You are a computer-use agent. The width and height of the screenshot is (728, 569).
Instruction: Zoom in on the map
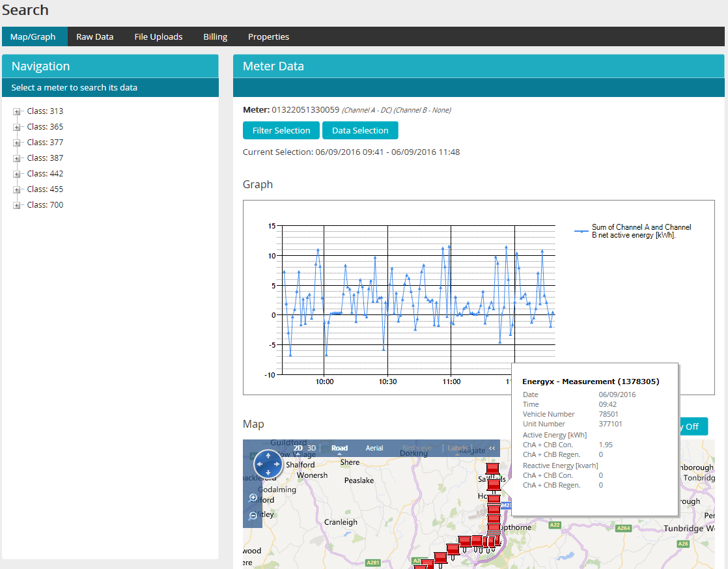click(x=253, y=498)
